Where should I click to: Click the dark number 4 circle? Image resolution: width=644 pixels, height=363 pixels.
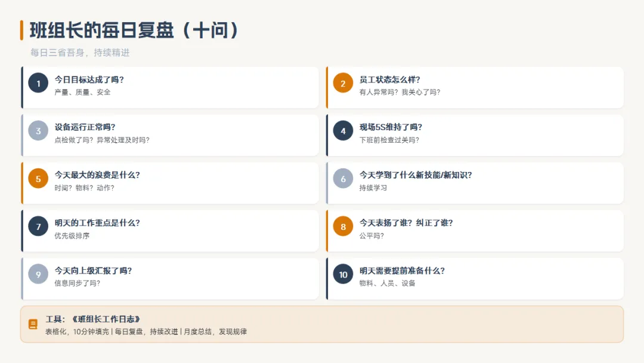343,131
